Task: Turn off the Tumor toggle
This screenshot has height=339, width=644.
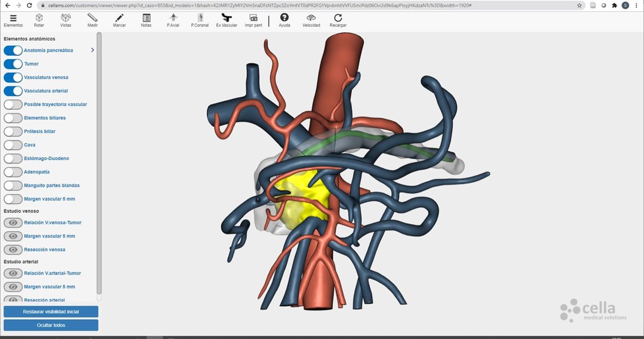Action: 13,64
